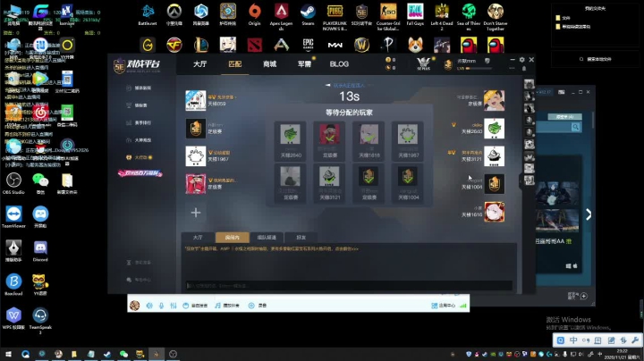The image size is (644, 361).
Task: Open the ranking chart item in the sidebar
Action: pyautogui.click(x=139, y=122)
